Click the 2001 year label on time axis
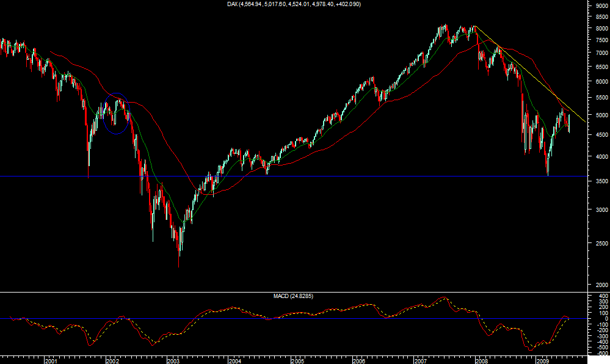This screenshot has height=364, width=610. 51,361
